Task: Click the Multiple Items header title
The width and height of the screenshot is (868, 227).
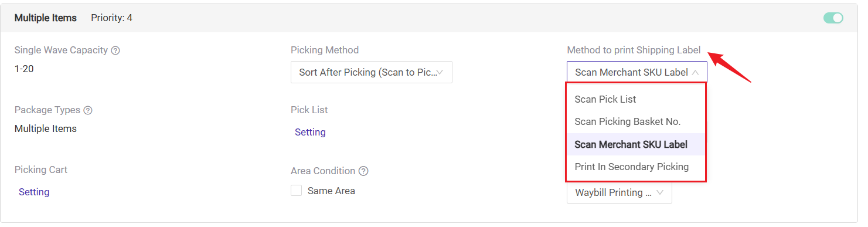Action: 46,18
